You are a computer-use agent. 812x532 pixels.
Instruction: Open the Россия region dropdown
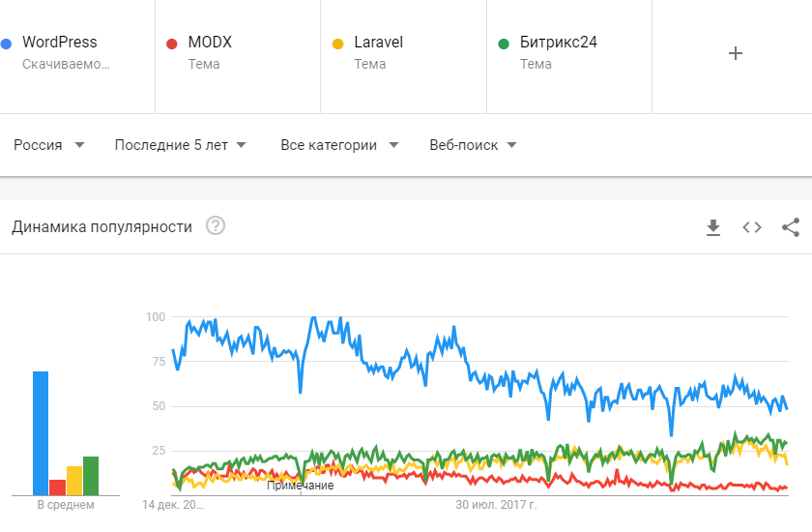point(48,145)
